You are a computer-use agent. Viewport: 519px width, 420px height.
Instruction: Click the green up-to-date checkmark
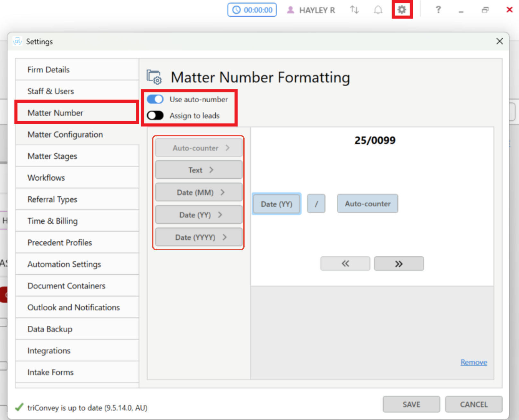pyautogui.click(x=19, y=407)
